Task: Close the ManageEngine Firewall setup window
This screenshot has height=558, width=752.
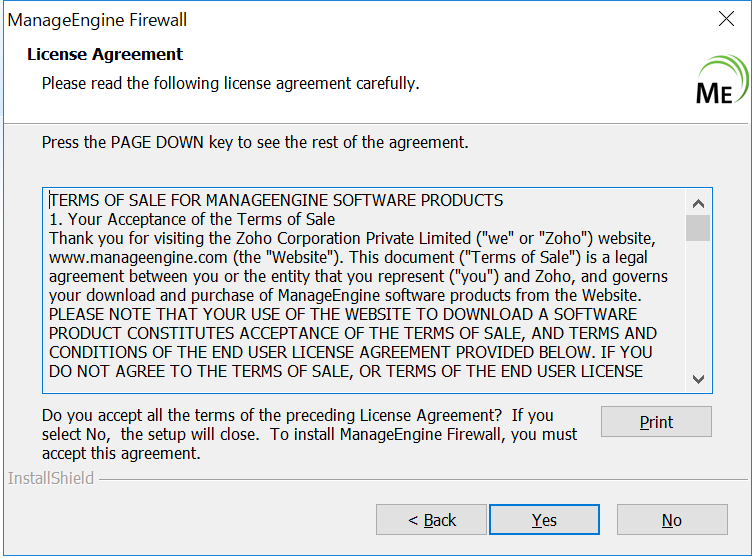Action: [727, 19]
